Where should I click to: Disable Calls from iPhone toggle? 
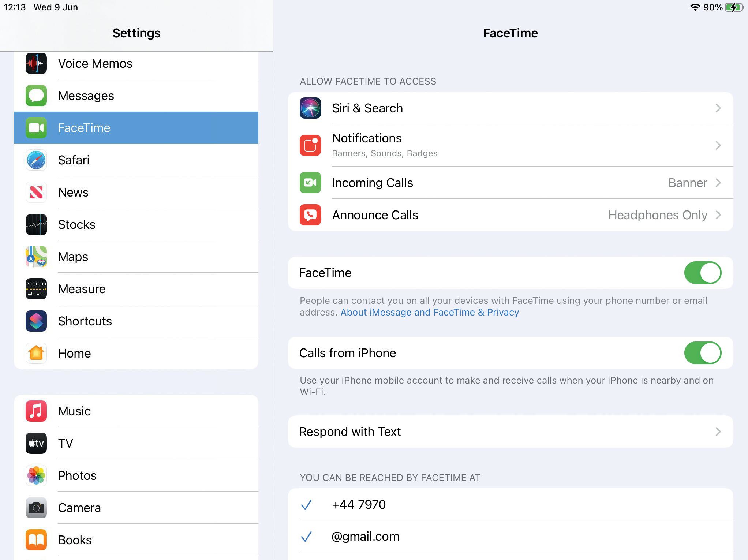[702, 353]
